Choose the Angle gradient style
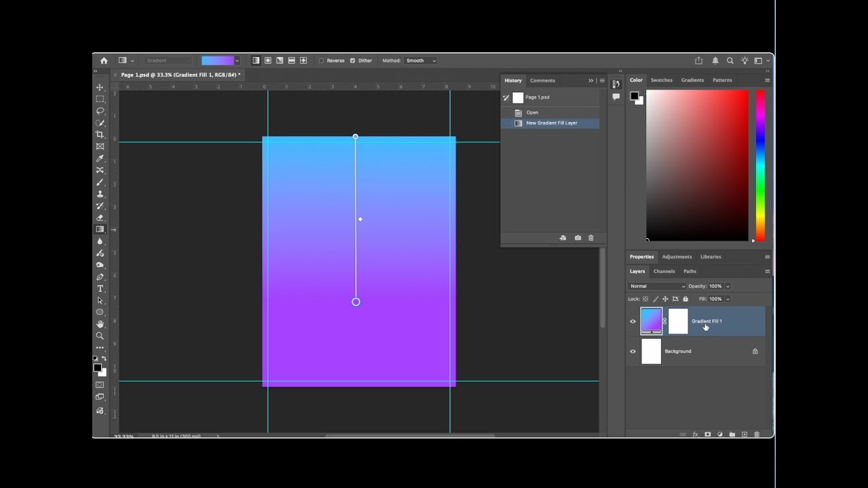Screen dimensions: 868x488 click(x=279, y=60)
